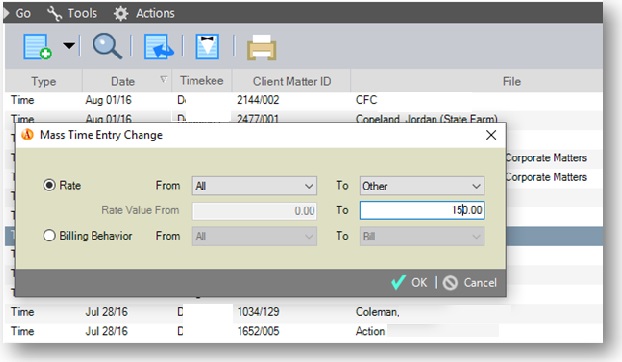Click the wrench icon next to Tools
The height and width of the screenshot is (362, 622).
pyautogui.click(x=54, y=13)
